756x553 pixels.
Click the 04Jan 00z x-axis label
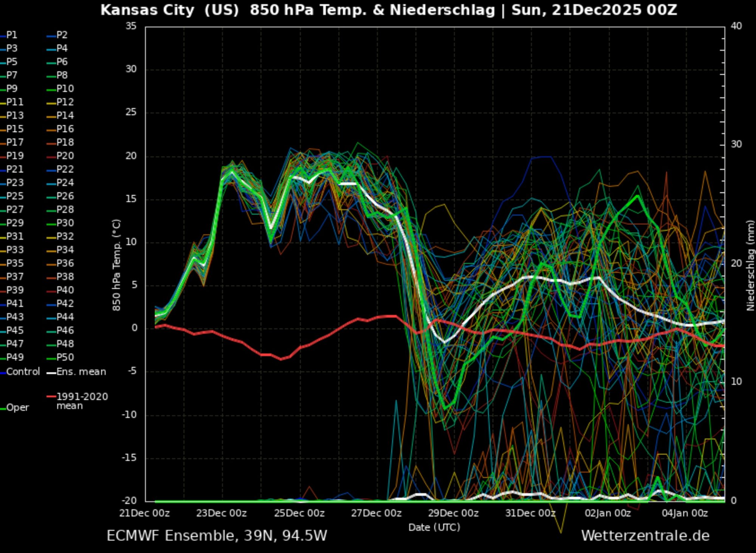[x=685, y=513]
